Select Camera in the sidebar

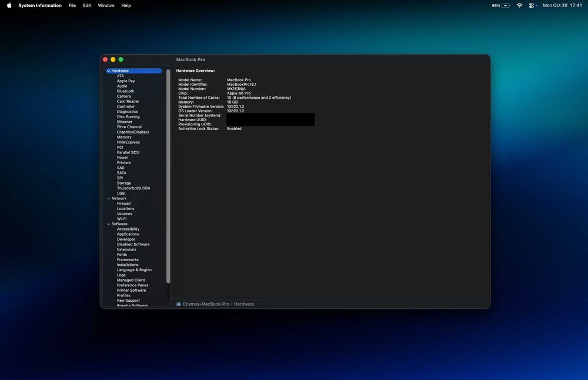coord(123,96)
